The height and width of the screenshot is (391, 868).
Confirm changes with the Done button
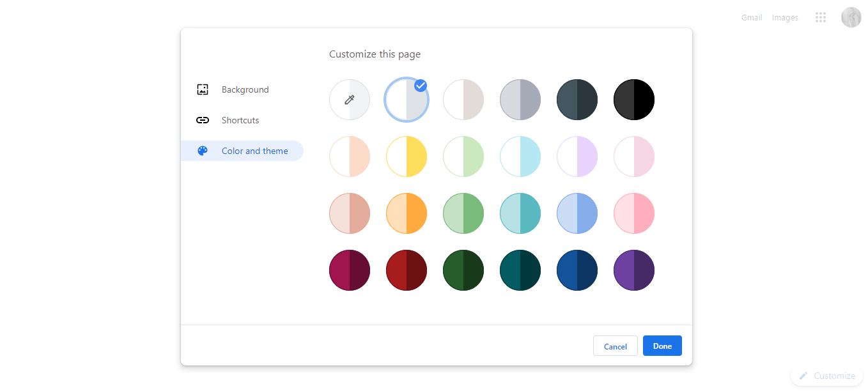click(662, 346)
